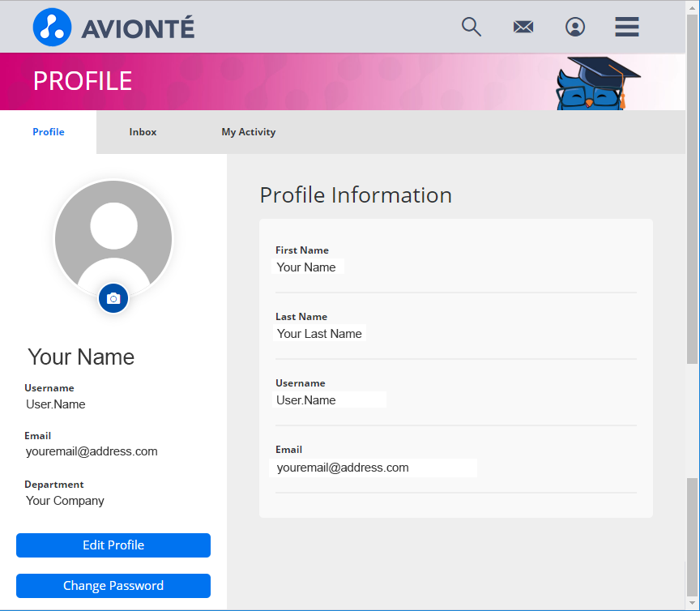
Task: Click the 'Your Name' heading under avatar
Action: coord(81,357)
